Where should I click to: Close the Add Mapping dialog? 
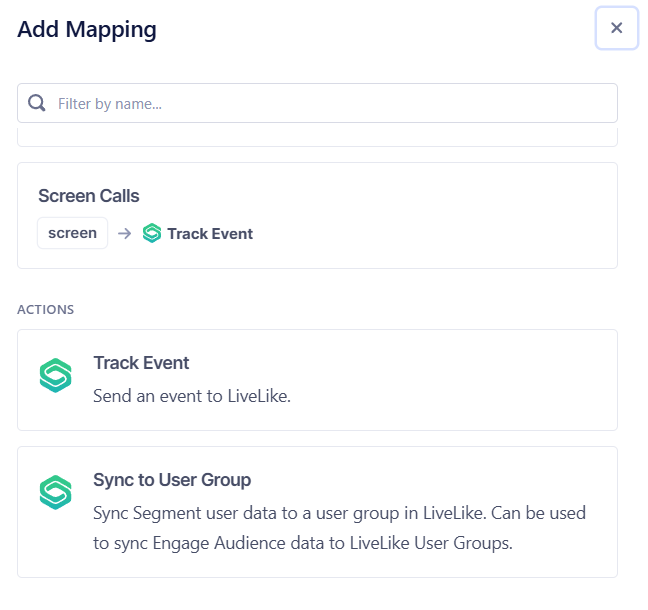tap(616, 28)
